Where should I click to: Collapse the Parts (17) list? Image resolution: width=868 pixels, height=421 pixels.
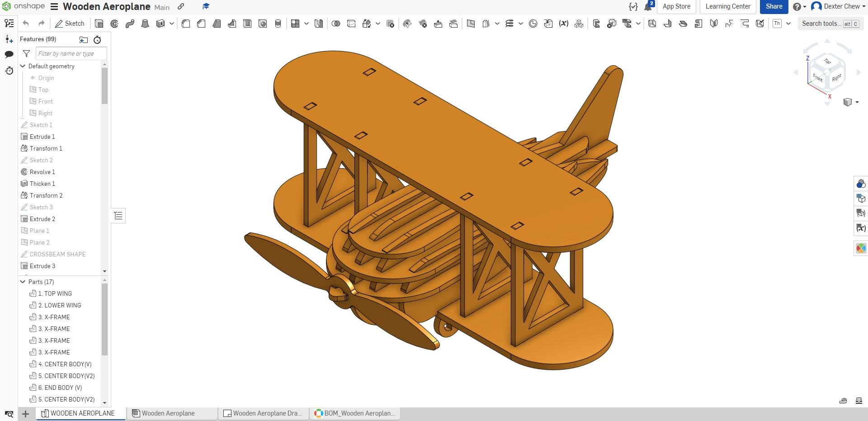pyautogui.click(x=22, y=282)
